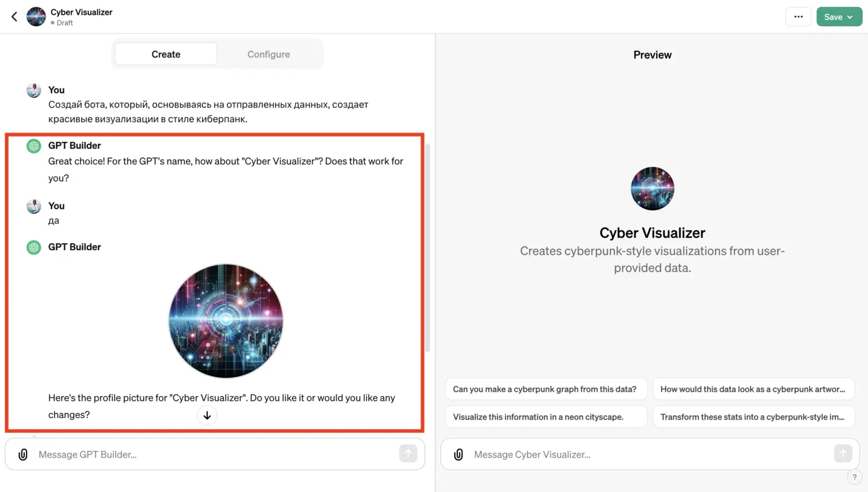Open help with the question mark icon
Image resolution: width=868 pixels, height=492 pixels.
[854, 477]
